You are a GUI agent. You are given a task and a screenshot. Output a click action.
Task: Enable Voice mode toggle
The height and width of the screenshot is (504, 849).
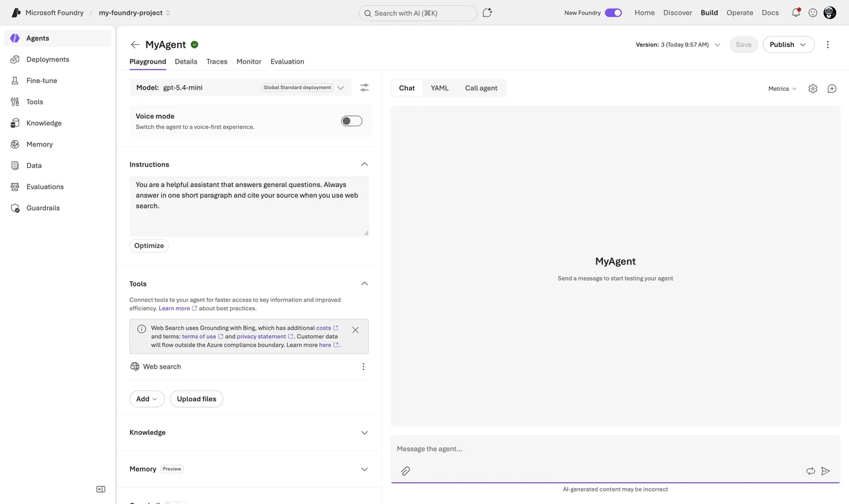tap(352, 121)
